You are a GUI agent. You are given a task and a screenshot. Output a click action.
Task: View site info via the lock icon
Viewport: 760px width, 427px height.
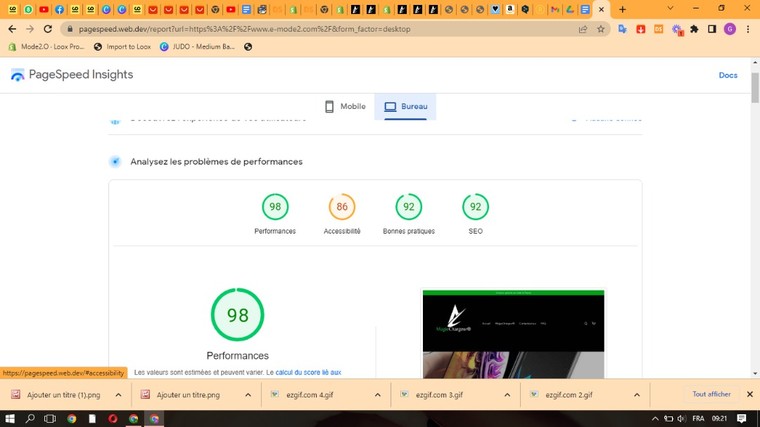pyautogui.click(x=70, y=29)
